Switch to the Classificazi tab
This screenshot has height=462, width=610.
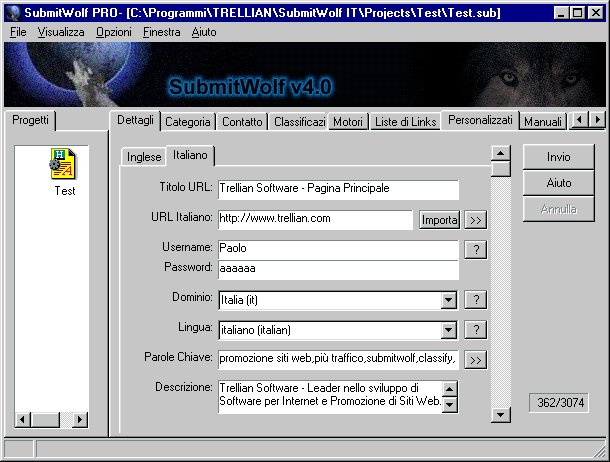click(299, 122)
